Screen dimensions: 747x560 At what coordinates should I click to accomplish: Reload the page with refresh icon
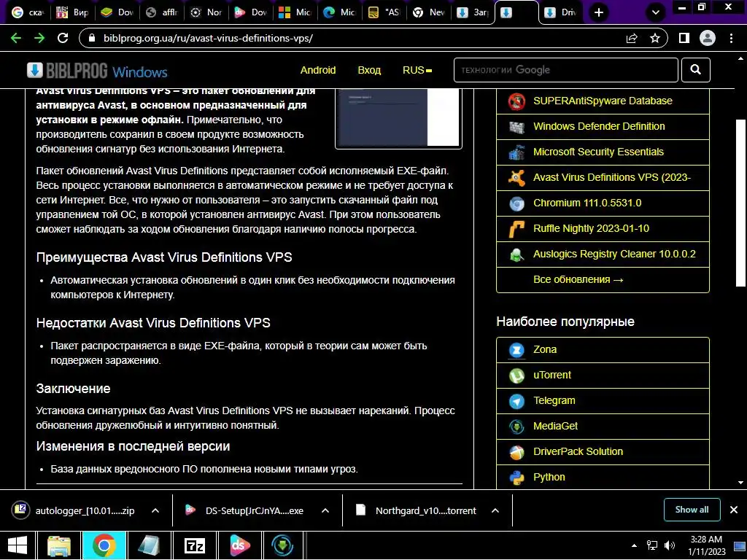[x=63, y=38]
